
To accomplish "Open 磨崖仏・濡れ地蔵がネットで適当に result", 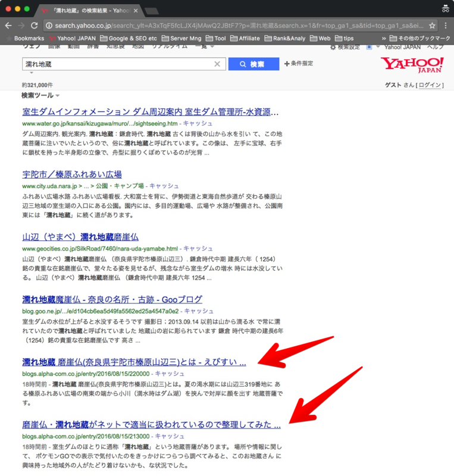I will 151,425.
